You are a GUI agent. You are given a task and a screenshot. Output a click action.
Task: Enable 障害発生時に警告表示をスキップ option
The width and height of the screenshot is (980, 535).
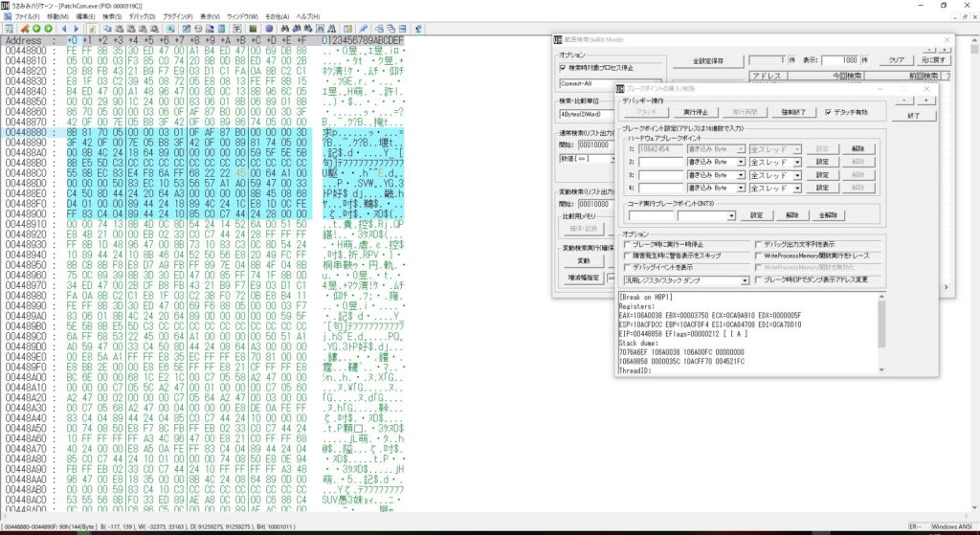[627, 256]
